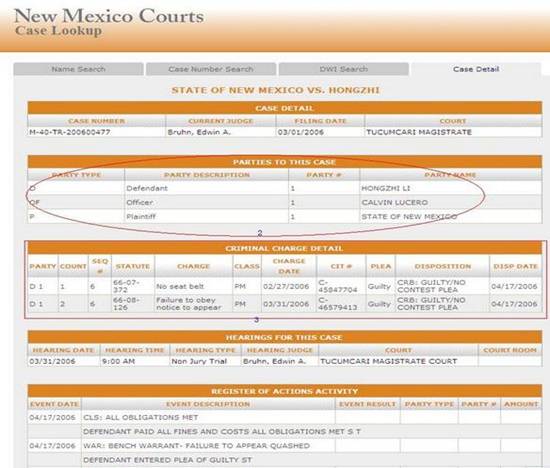Click the Criminal Charge Detail header

coord(284,248)
